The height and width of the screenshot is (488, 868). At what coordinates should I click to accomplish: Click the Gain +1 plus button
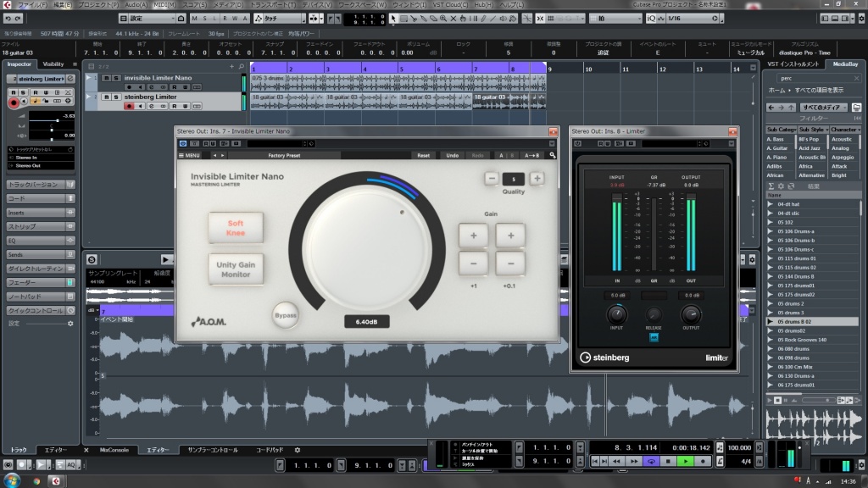tap(473, 236)
